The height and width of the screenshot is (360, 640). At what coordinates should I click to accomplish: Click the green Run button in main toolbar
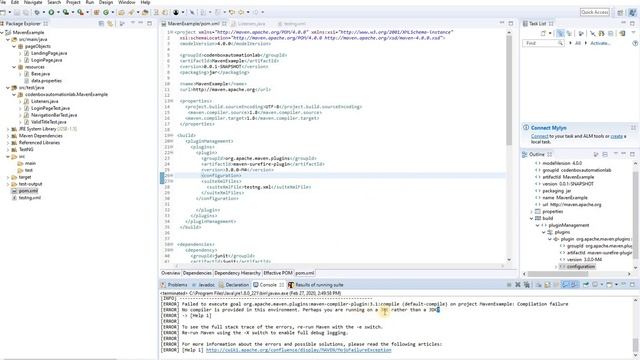(51, 12)
